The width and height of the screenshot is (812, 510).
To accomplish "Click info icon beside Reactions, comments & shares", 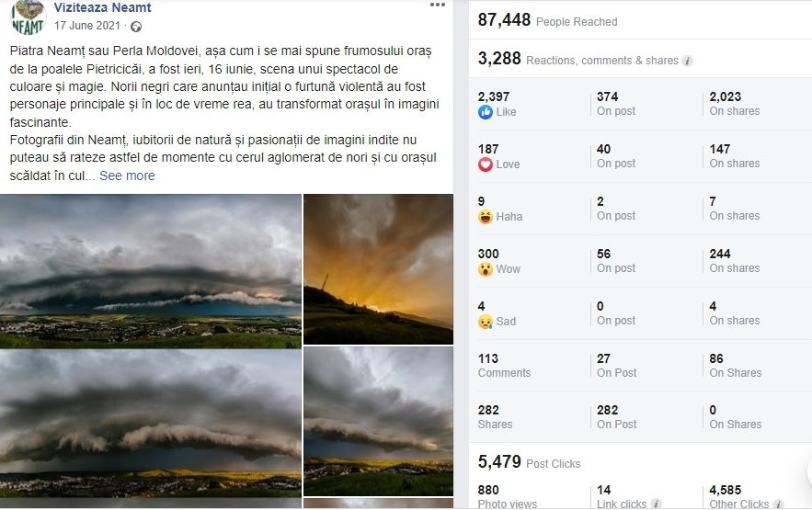I will click(688, 61).
